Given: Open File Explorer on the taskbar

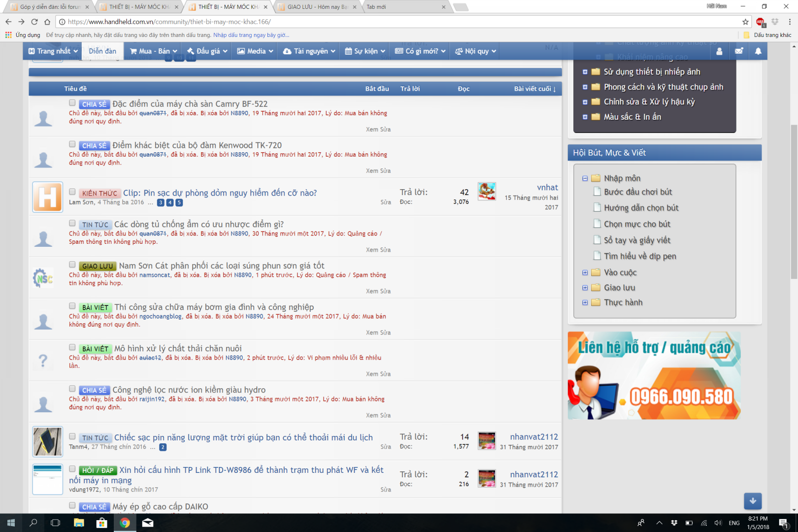Looking at the screenshot, I should (79, 523).
